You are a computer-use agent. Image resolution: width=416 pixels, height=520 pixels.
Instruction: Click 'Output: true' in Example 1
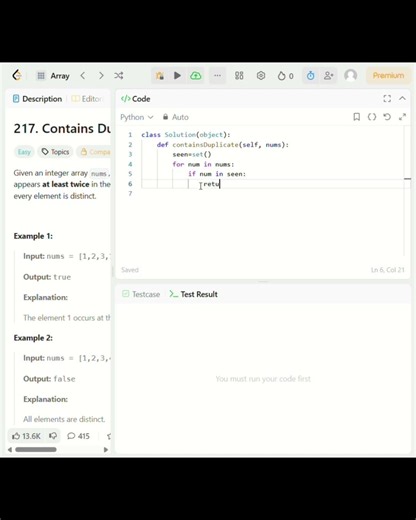point(47,277)
